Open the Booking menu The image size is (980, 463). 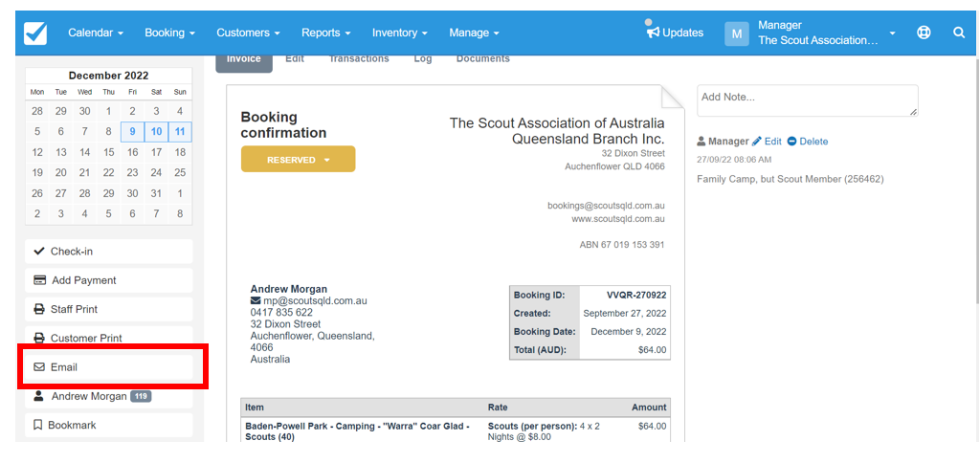[170, 33]
